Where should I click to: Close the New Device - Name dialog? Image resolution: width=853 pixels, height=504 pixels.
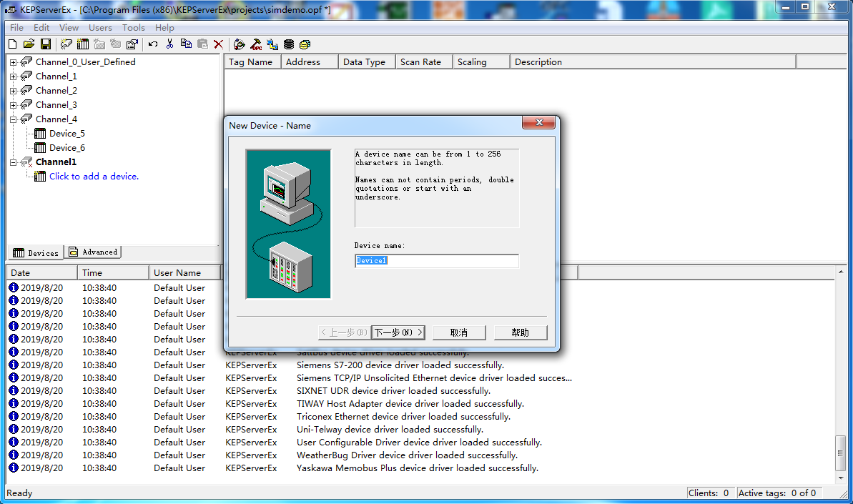(538, 122)
